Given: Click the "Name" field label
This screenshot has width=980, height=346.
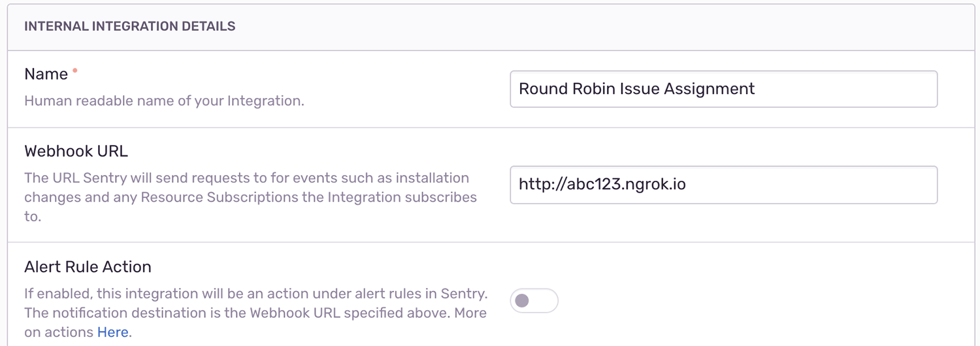Looking at the screenshot, I should click(x=46, y=74).
